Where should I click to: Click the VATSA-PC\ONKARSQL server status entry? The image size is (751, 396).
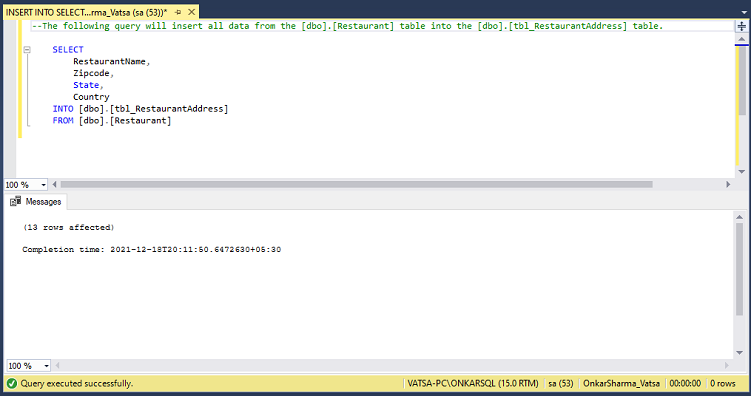[x=473, y=384]
